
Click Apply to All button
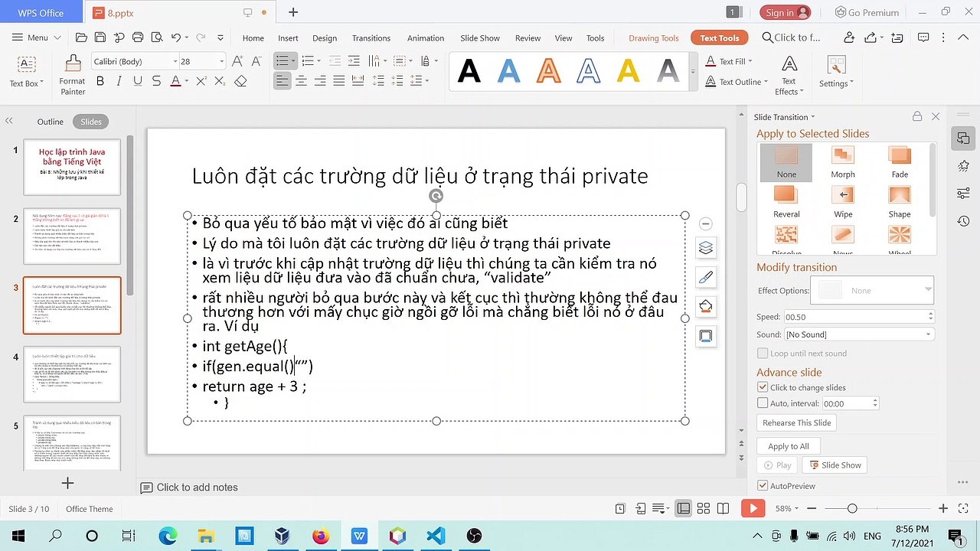pos(789,446)
